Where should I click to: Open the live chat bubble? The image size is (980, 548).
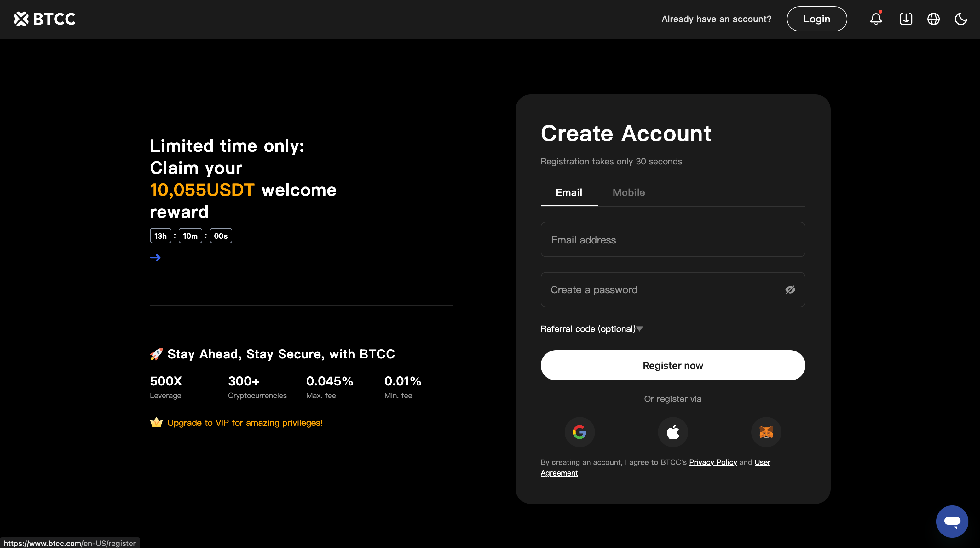(952, 521)
